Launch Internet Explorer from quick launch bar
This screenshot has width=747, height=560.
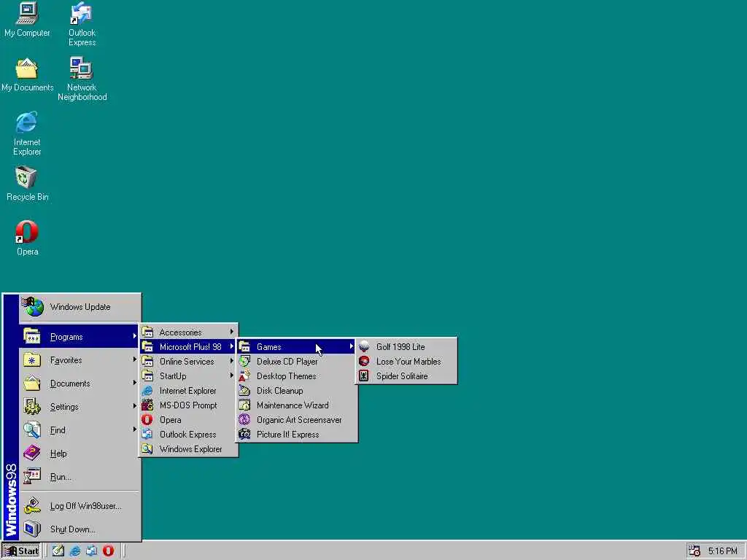(75, 551)
